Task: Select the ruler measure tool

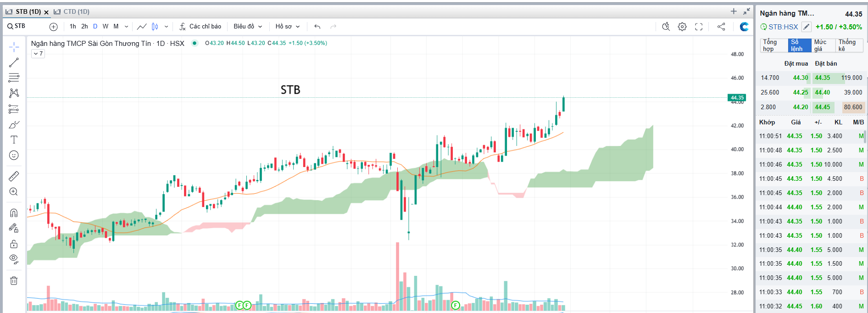Action: coord(14,176)
